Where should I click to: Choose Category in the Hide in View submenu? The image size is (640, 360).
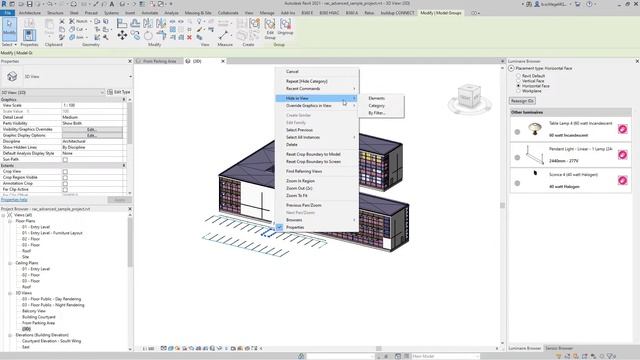pyautogui.click(x=376, y=106)
